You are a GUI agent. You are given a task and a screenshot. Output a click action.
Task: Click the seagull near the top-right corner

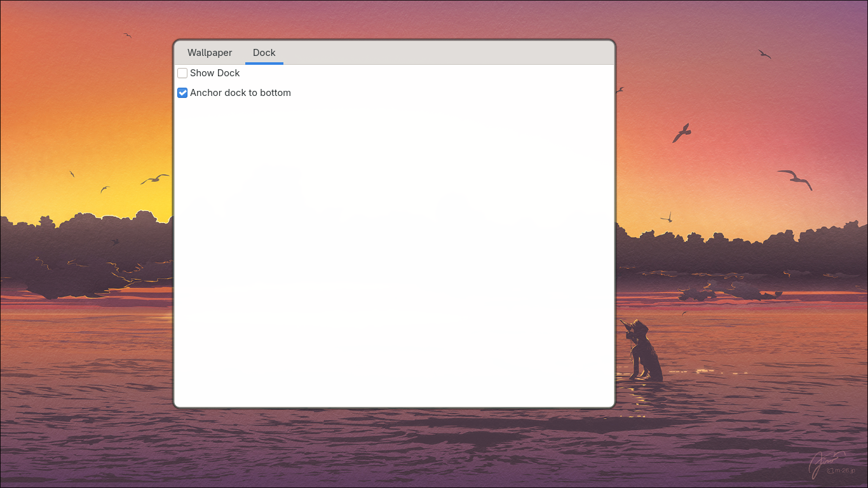(764, 55)
